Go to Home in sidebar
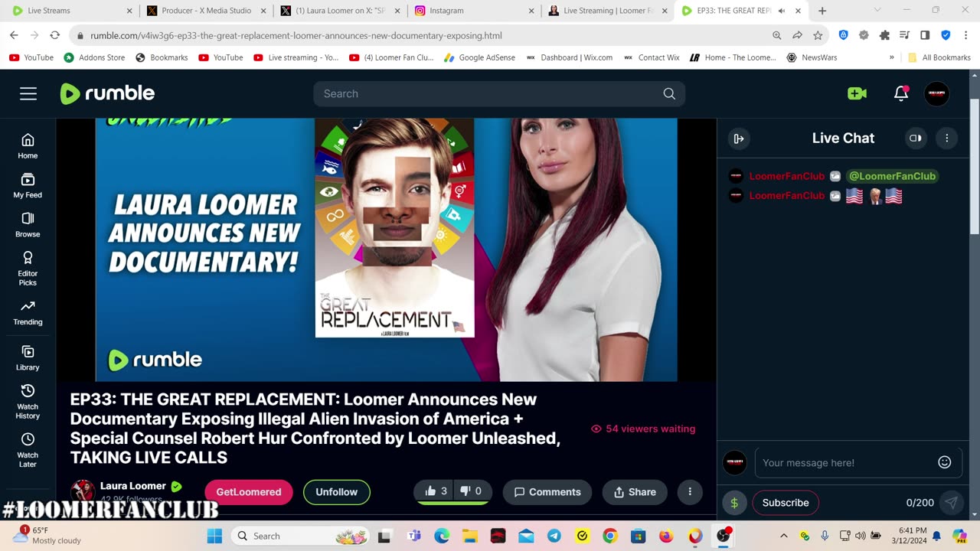The image size is (980, 551). (x=28, y=146)
